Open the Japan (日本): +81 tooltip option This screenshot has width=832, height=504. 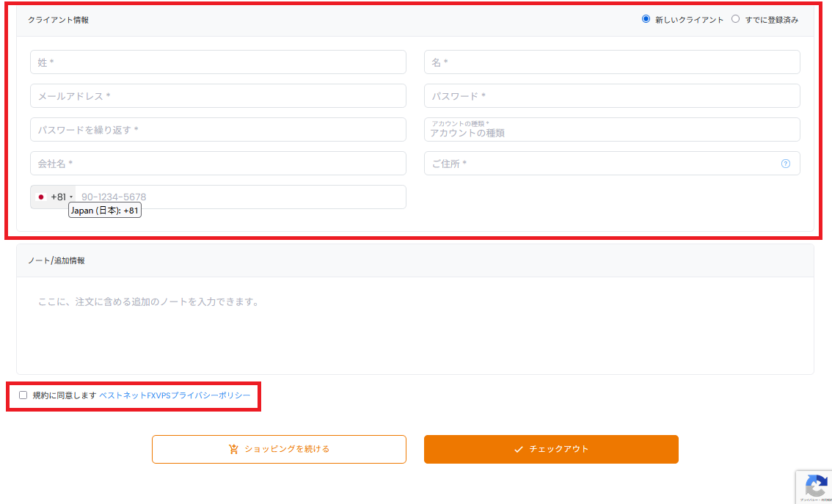[105, 211]
